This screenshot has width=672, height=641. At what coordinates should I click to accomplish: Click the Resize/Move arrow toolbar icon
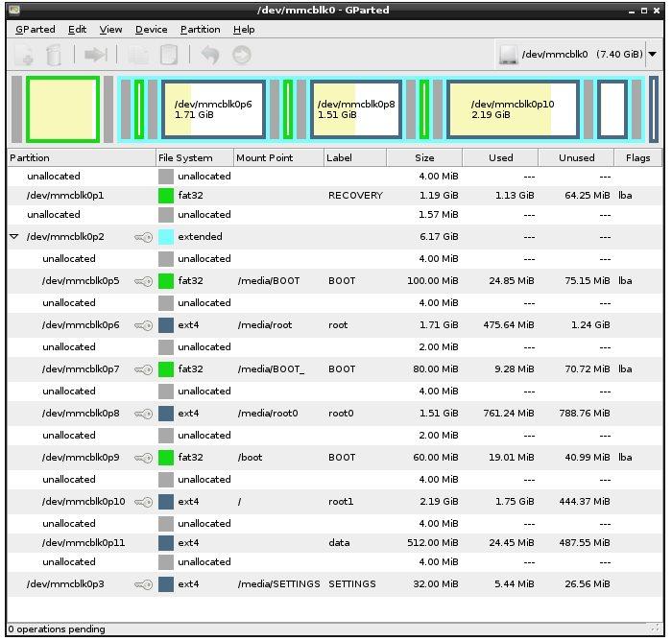point(96,55)
